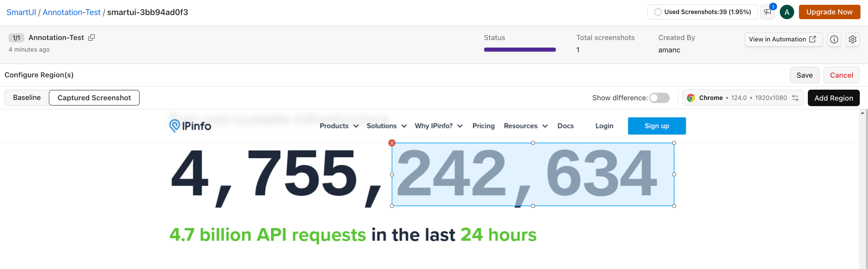The height and width of the screenshot is (269, 868).
Task: Click the blue Sign up button
Action: (657, 126)
